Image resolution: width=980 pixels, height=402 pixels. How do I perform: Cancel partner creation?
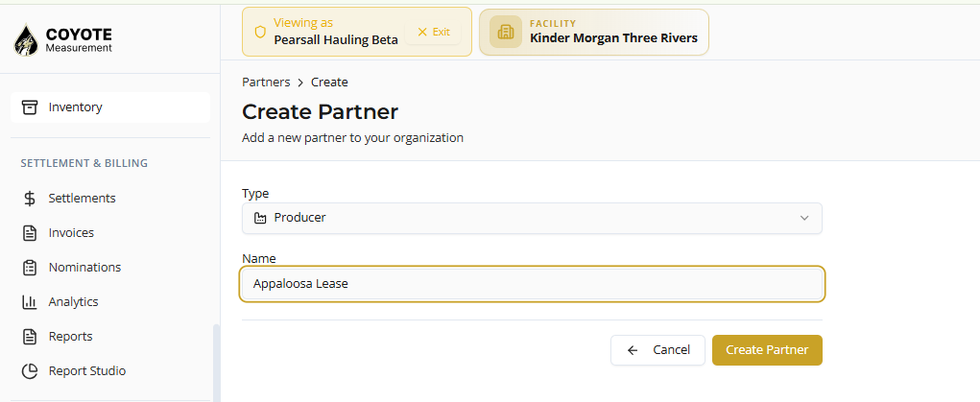[x=657, y=350]
